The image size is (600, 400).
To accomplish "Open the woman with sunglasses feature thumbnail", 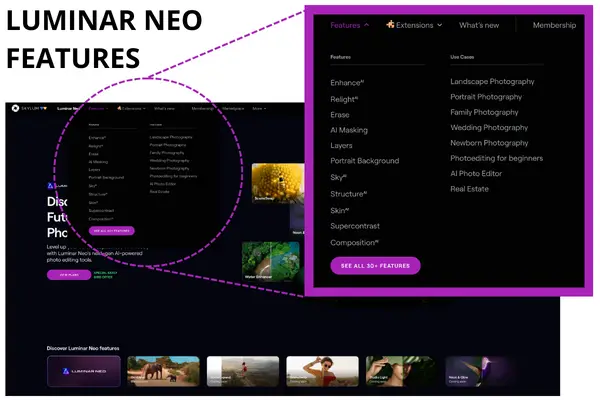I will pos(323,371).
